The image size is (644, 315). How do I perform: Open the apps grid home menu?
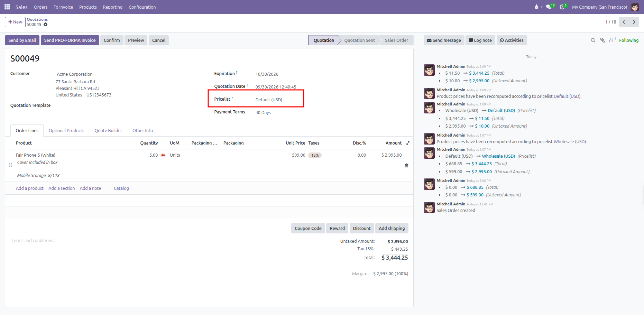[x=7, y=7]
